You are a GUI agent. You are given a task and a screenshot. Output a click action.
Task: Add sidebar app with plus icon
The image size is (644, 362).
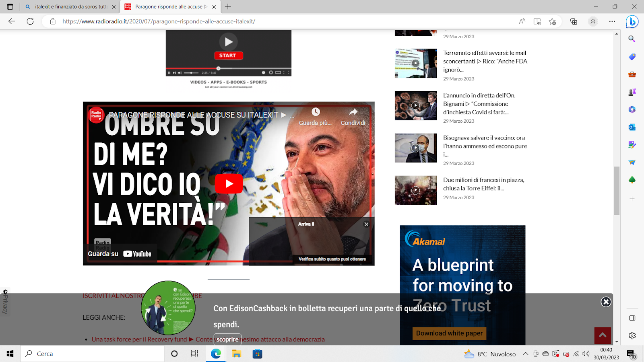tap(632, 199)
